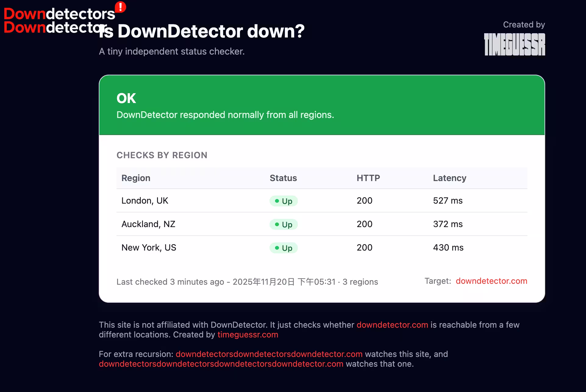Click the Up status badge for Auckland
586x392 pixels.
(x=284, y=225)
